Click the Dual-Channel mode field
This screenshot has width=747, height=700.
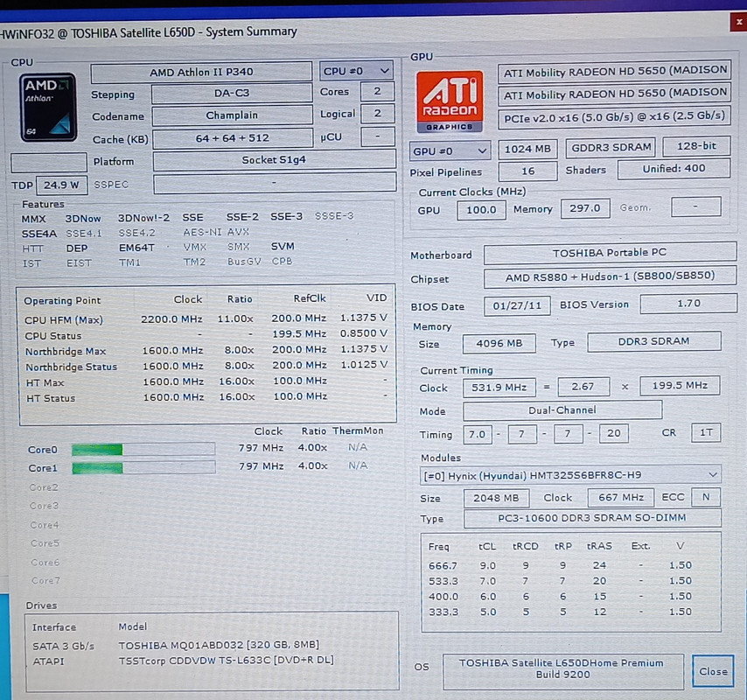click(562, 410)
